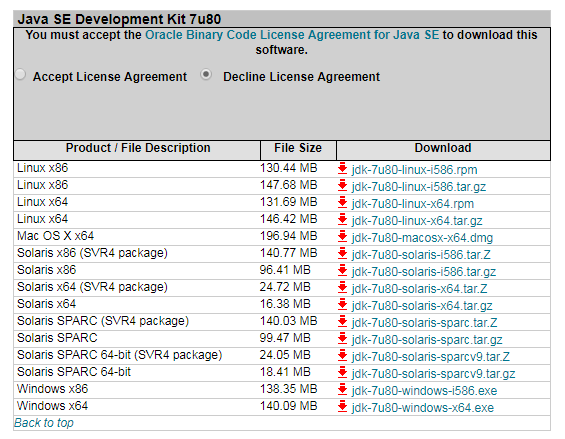Click download arrow icon for solaris-x64.tar.gz

click(x=342, y=305)
